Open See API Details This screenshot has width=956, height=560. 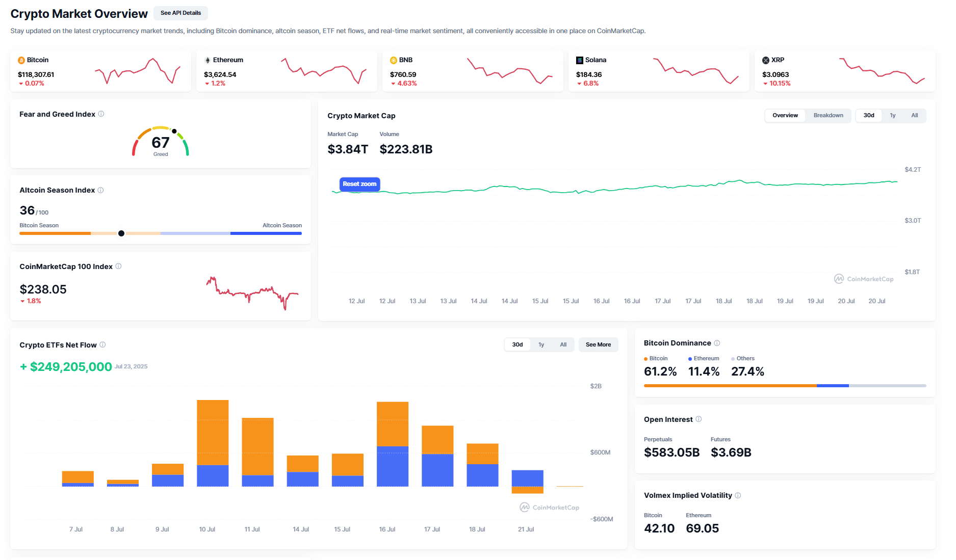click(x=180, y=13)
